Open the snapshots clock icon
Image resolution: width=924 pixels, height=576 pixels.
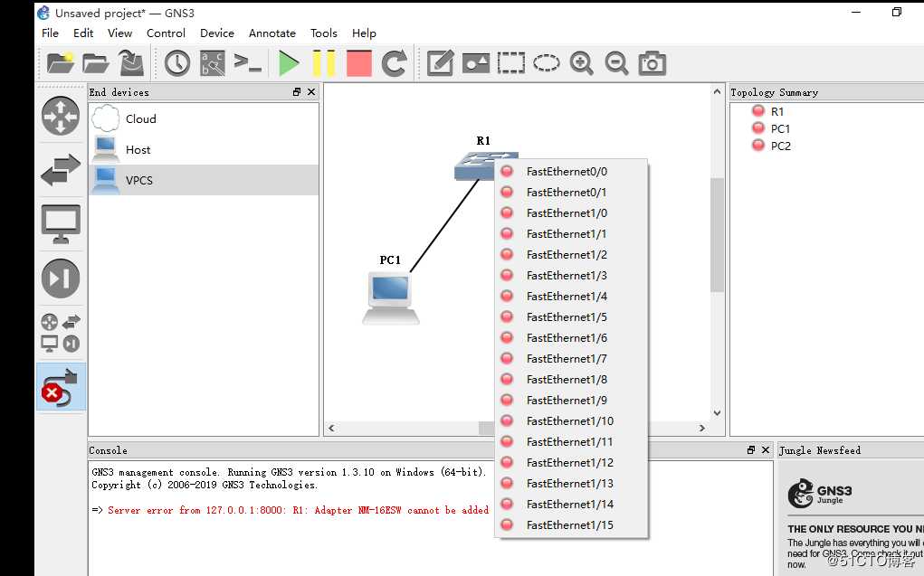(176, 63)
